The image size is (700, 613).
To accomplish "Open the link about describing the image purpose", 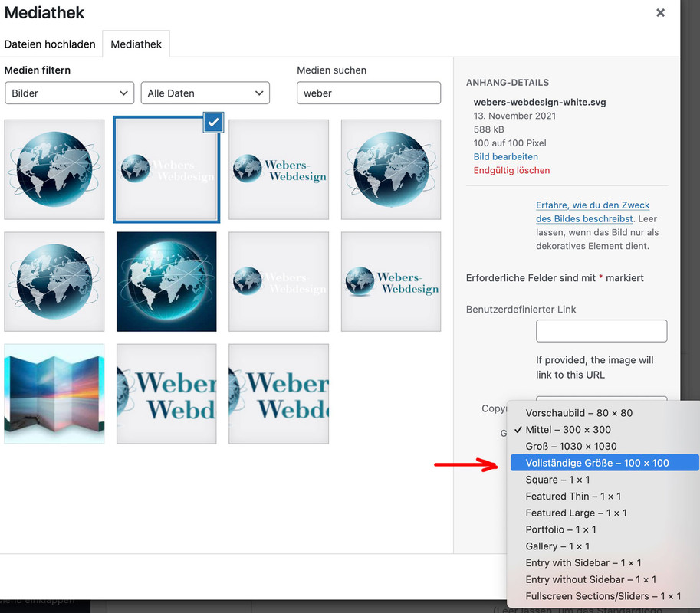I will (x=593, y=212).
